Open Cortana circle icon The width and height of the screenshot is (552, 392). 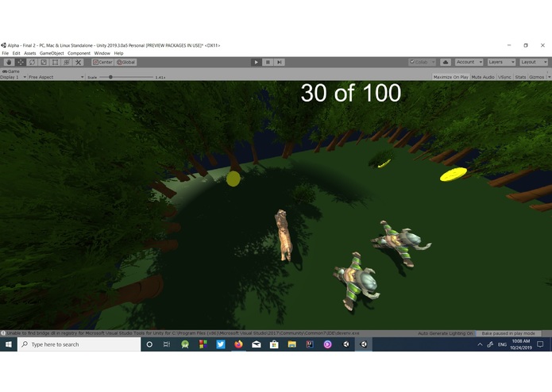point(149,344)
